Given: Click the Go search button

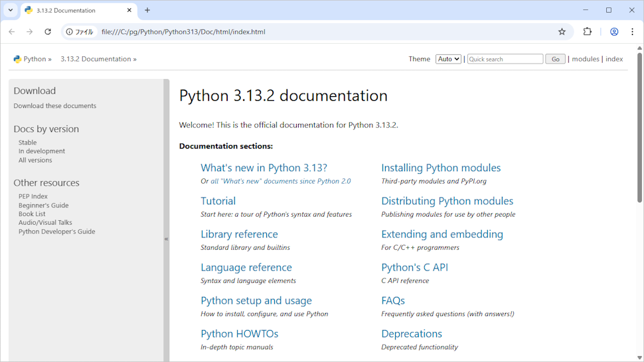Looking at the screenshot, I should 555,59.
